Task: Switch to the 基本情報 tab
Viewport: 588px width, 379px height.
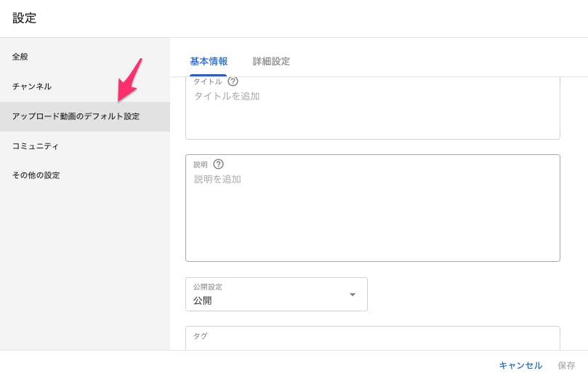Action: coord(209,61)
